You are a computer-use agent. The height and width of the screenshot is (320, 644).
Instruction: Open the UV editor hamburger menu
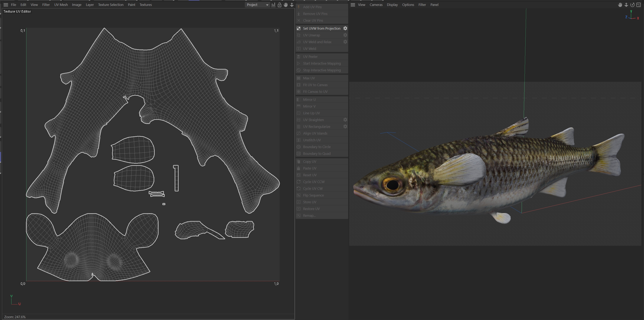pyautogui.click(x=6, y=5)
